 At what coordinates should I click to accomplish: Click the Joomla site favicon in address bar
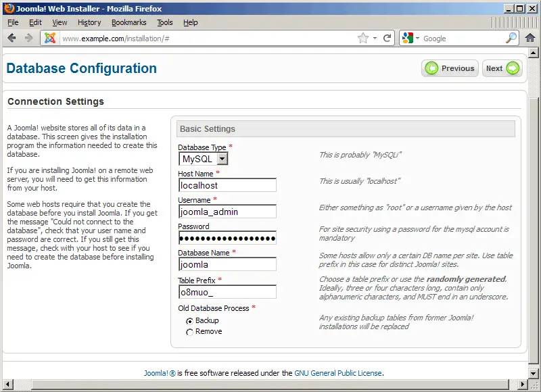click(50, 38)
